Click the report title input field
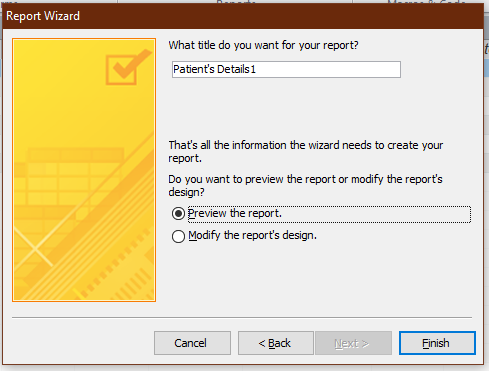Viewport: 489px width, 371px height. (286, 69)
